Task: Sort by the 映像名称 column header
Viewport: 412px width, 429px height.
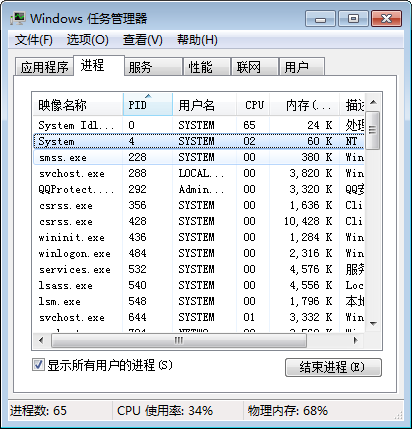Action: coord(78,105)
